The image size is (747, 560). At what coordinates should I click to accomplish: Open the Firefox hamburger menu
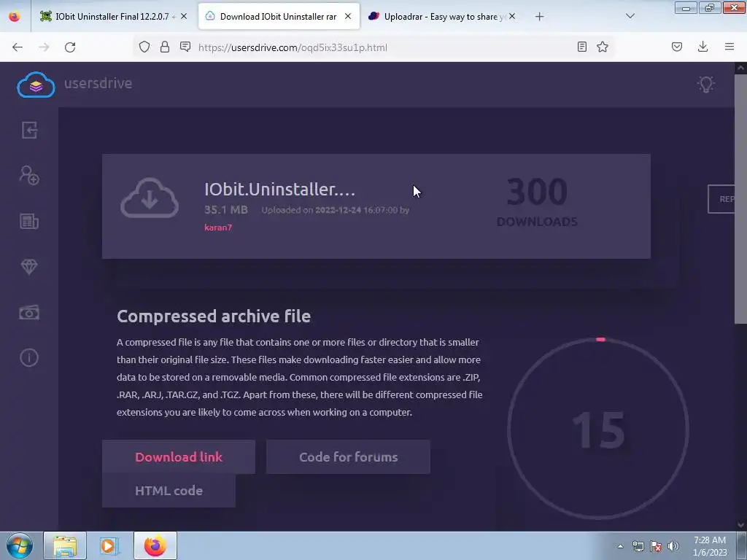pyautogui.click(x=729, y=47)
